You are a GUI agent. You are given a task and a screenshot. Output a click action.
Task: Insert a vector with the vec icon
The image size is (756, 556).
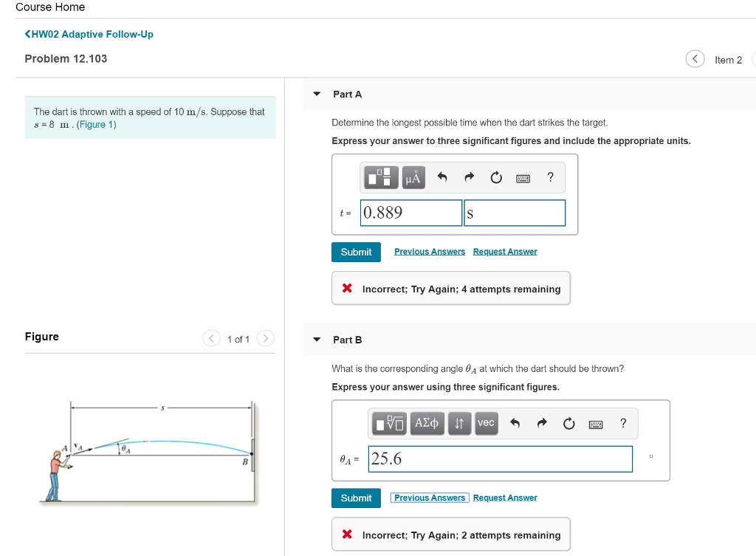click(485, 423)
